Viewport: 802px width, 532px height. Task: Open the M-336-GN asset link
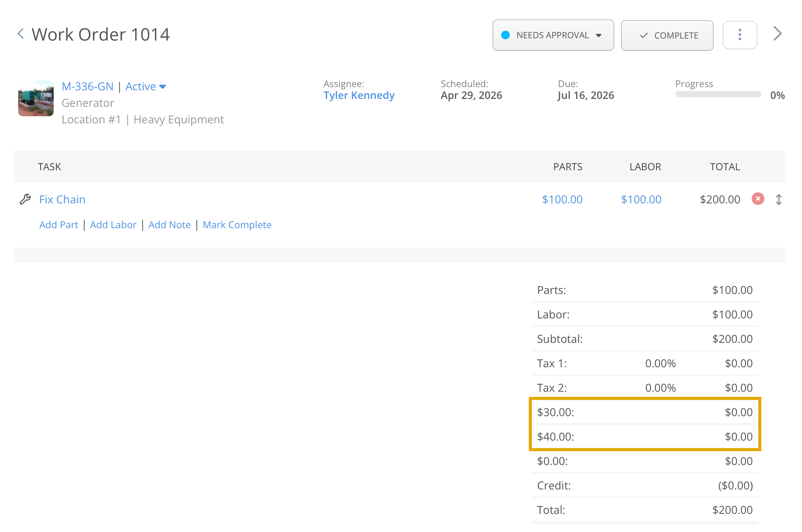[x=88, y=86]
